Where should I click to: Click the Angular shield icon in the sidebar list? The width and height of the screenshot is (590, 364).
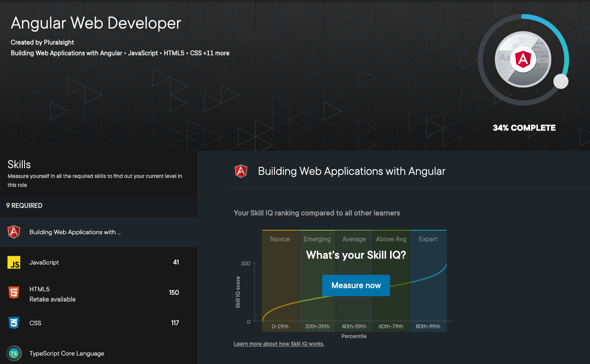[x=14, y=232]
